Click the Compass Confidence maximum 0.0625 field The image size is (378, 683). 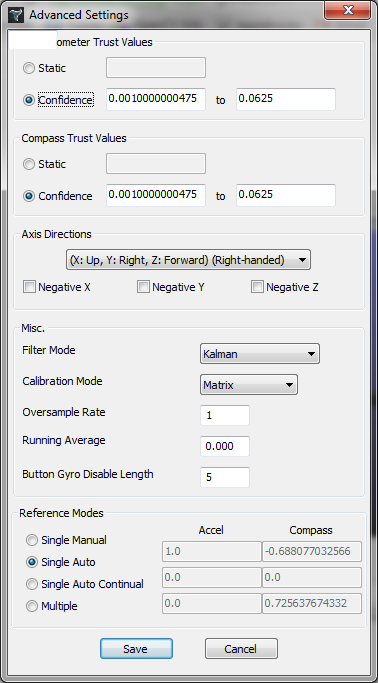pyautogui.click(x=286, y=195)
